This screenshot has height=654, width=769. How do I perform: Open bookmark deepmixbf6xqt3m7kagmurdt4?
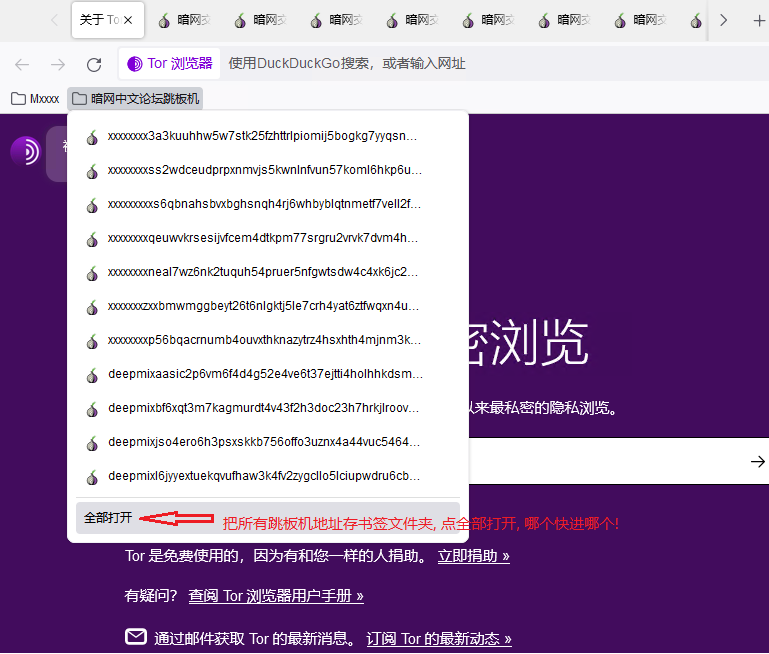268,408
